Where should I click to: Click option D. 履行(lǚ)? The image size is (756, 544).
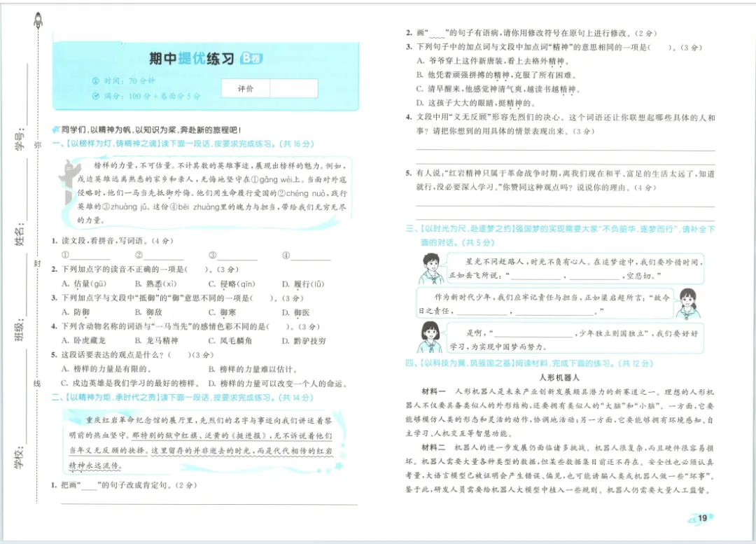[x=303, y=284]
